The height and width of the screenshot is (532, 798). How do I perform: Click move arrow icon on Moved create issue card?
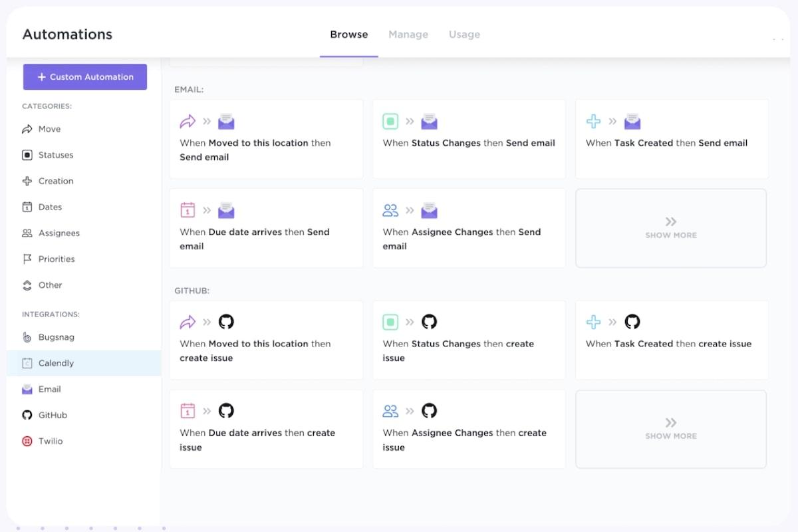pos(188,322)
